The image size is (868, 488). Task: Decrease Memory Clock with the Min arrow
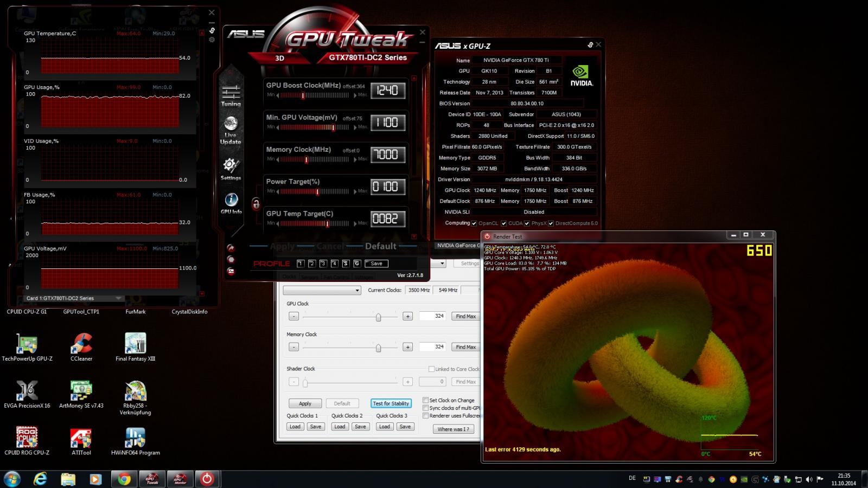point(278,159)
